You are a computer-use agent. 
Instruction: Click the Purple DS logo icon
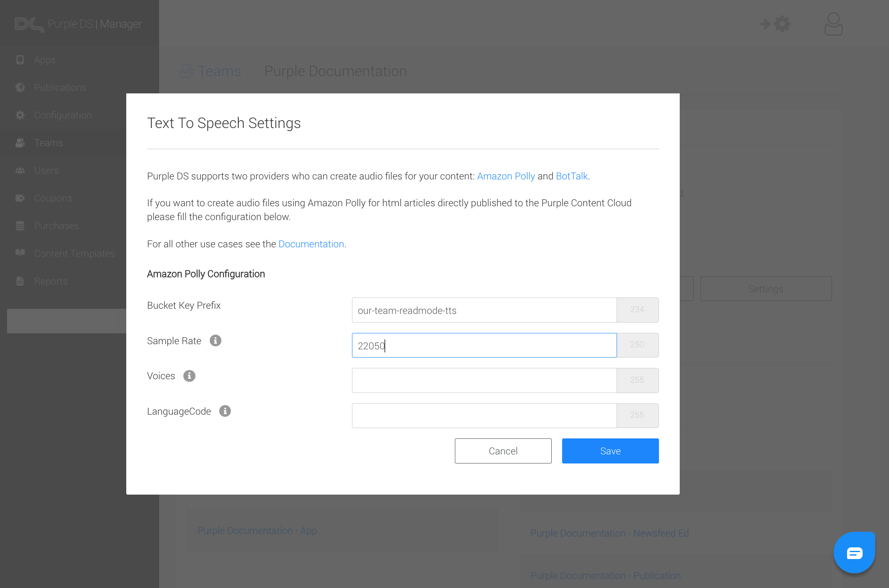29,24
